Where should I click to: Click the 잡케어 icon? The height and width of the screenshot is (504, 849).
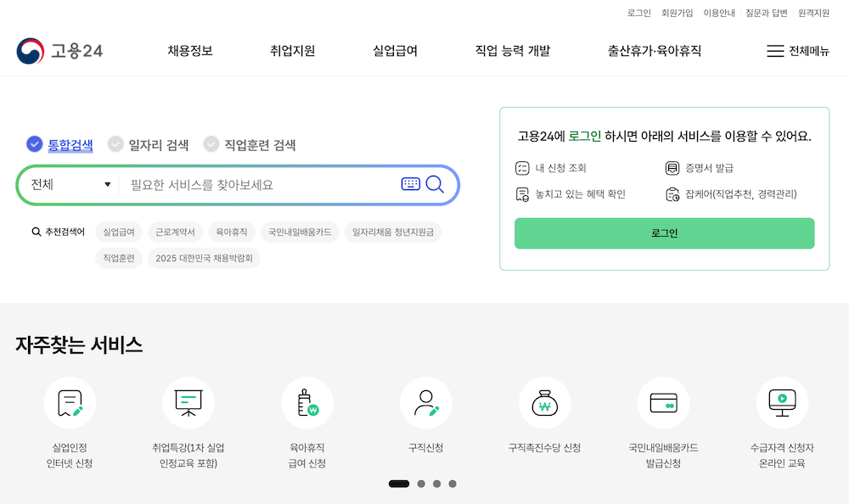672,194
